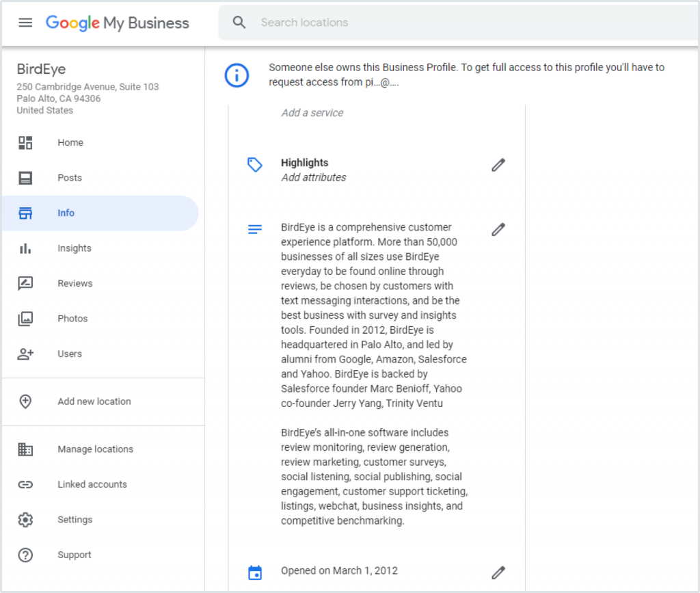Click the blue info circle icon
The height and width of the screenshot is (593, 700).
click(x=237, y=75)
